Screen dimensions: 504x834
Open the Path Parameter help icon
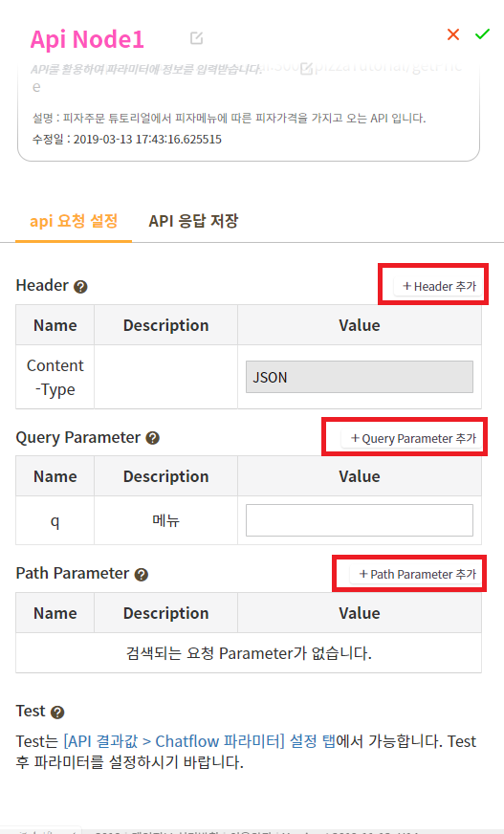142,575
